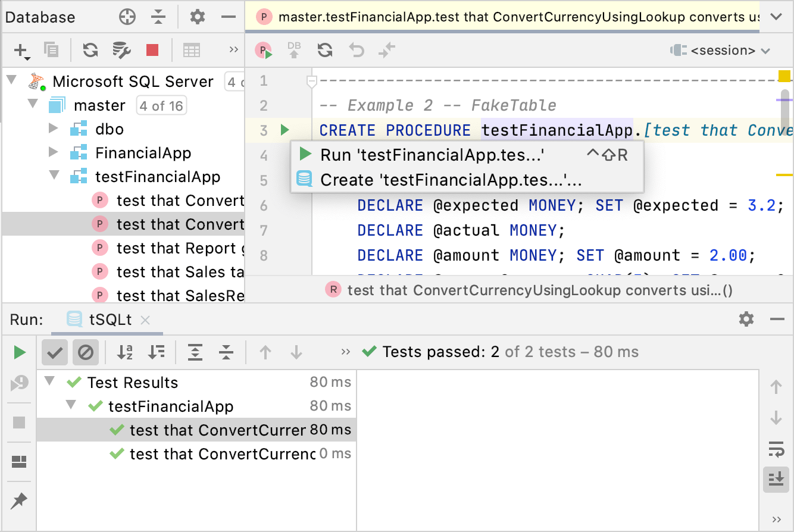Click the run arrow in the editor gutter
This screenshot has height=532, width=794.
285,130
